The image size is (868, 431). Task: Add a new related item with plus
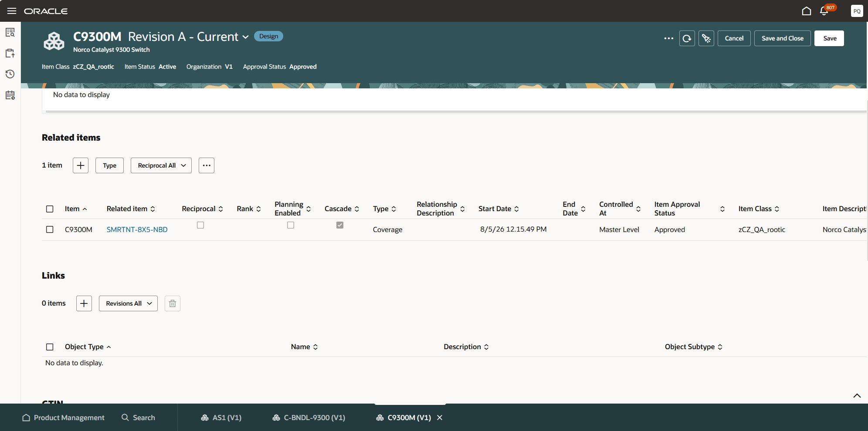pyautogui.click(x=81, y=165)
